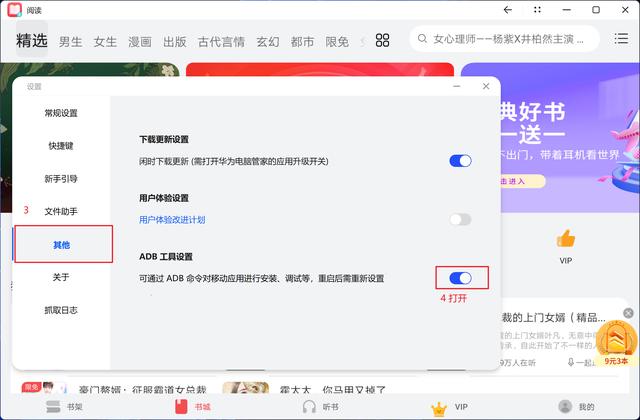Select 抓取日志 in the settings sidebar

click(x=61, y=310)
